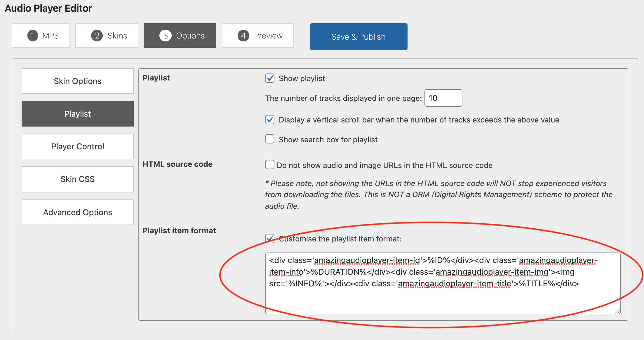The height and width of the screenshot is (340, 644).
Task: Toggle the vertical scroll bar display checkbox
Action: click(x=270, y=120)
